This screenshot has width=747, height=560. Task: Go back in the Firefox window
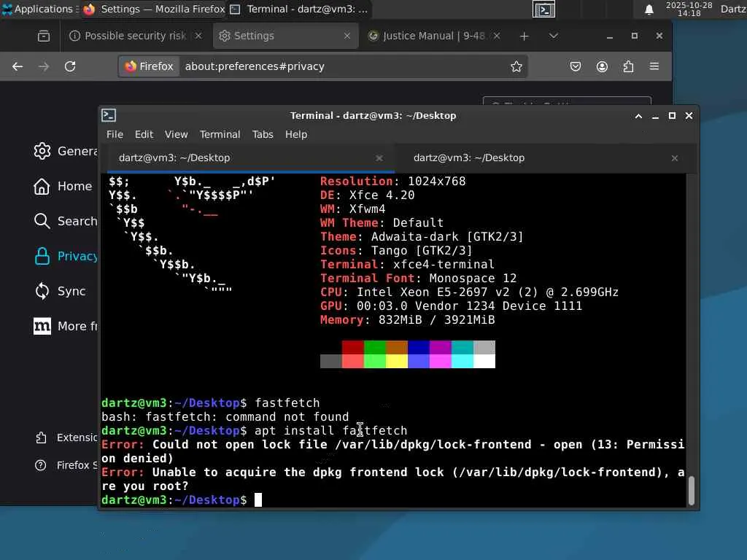18,66
